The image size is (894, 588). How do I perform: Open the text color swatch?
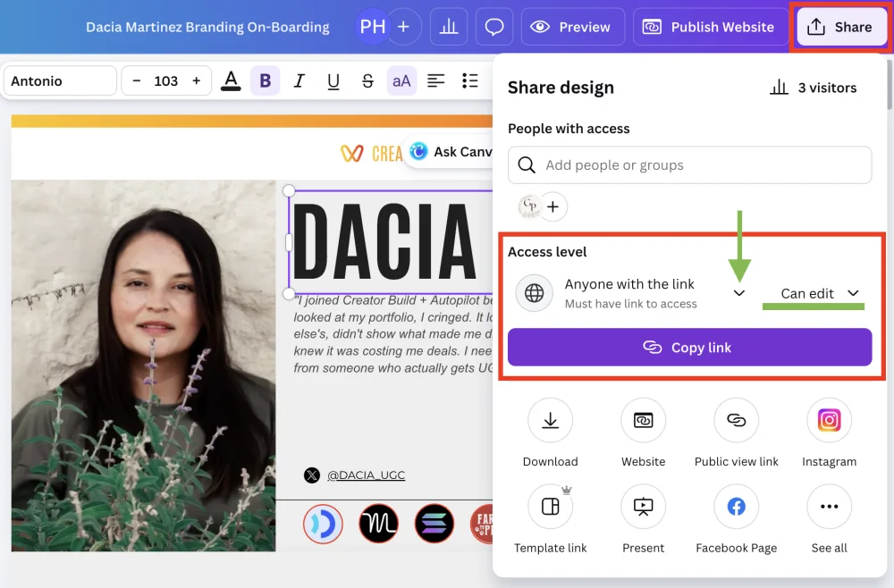(231, 80)
